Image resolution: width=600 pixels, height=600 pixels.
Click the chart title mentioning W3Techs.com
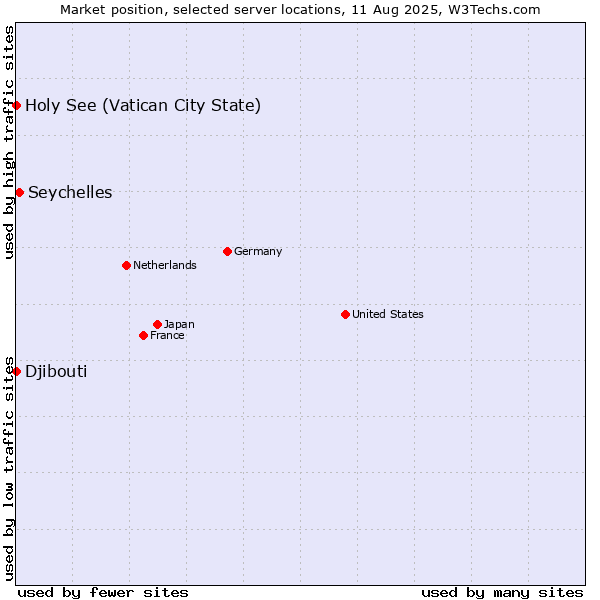coord(300,10)
